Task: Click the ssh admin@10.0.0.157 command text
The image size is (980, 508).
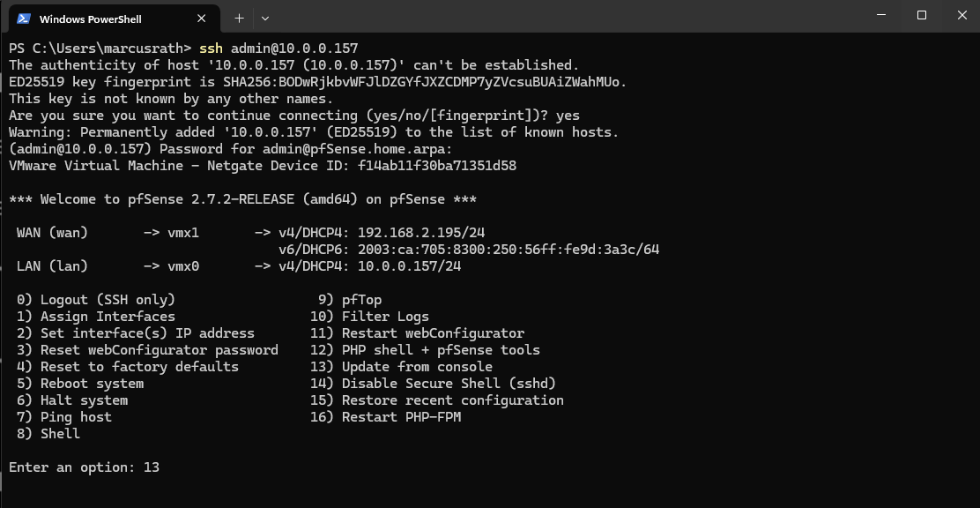Action: pyautogui.click(x=278, y=48)
